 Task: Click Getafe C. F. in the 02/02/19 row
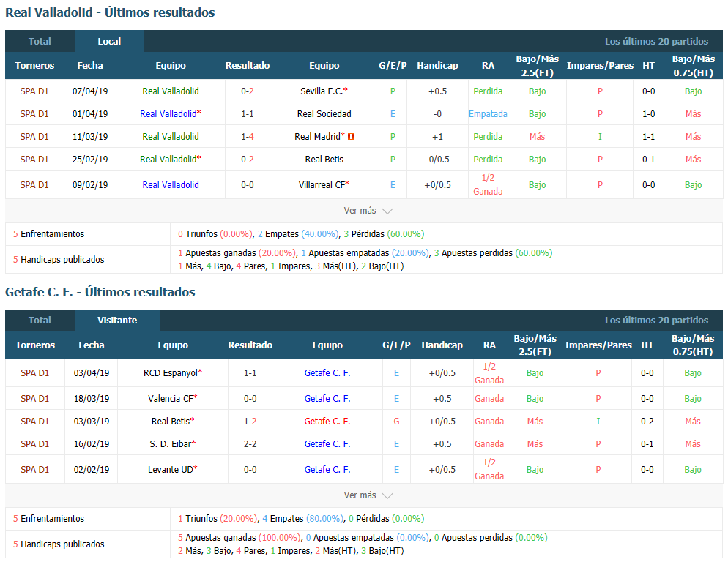(327, 470)
